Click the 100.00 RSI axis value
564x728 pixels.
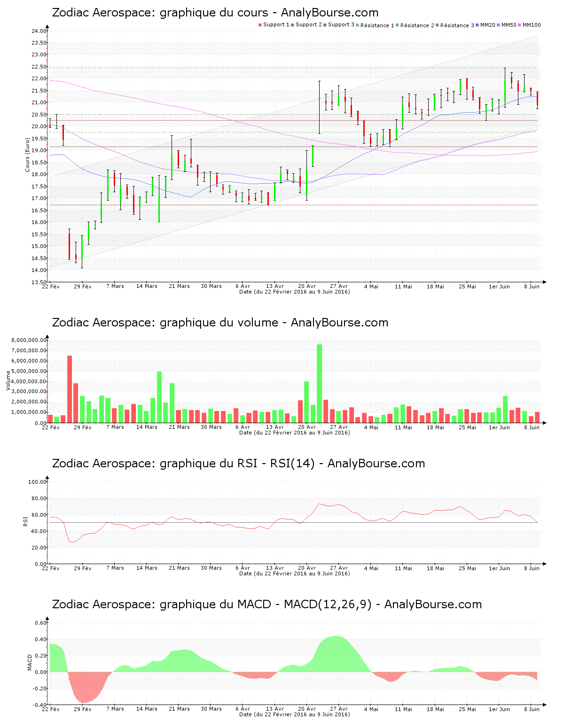click(x=38, y=482)
